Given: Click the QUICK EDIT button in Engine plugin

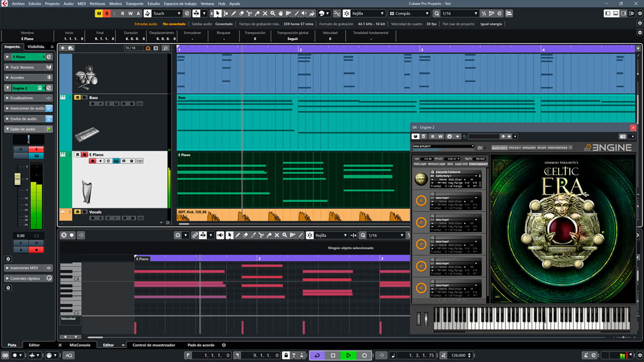Looking at the screenshot, I should (500, 147).
